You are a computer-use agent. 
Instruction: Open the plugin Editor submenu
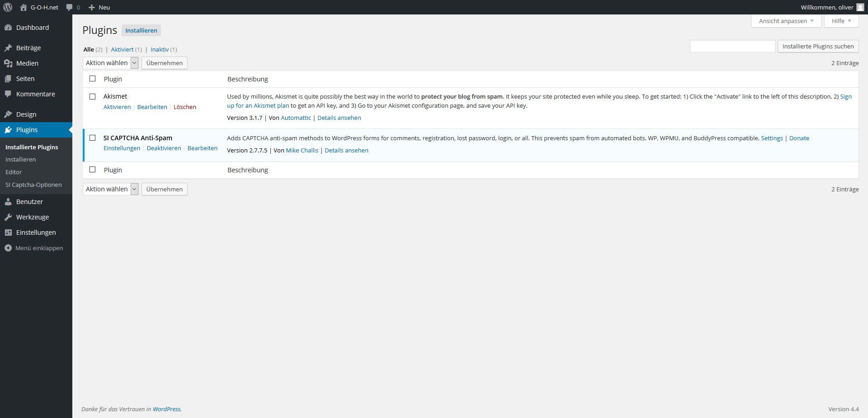pos(14,172)
